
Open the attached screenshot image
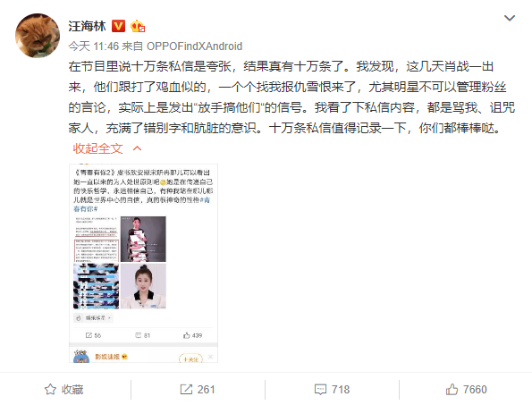click(x=144, y=263)
